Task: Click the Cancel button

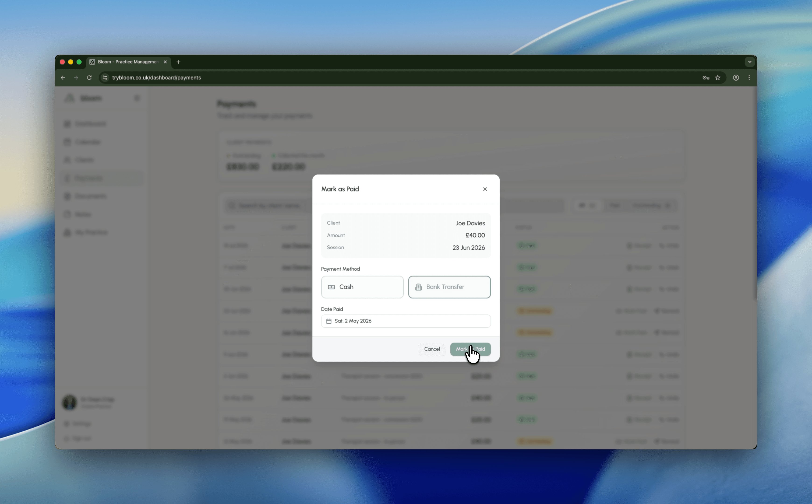Action: click(432, 349)
